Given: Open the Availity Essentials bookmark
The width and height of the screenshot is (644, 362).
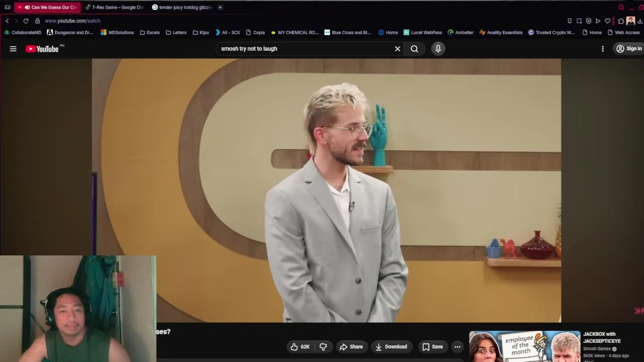Looking at the screenshot, I should click(x=501, y=32).
